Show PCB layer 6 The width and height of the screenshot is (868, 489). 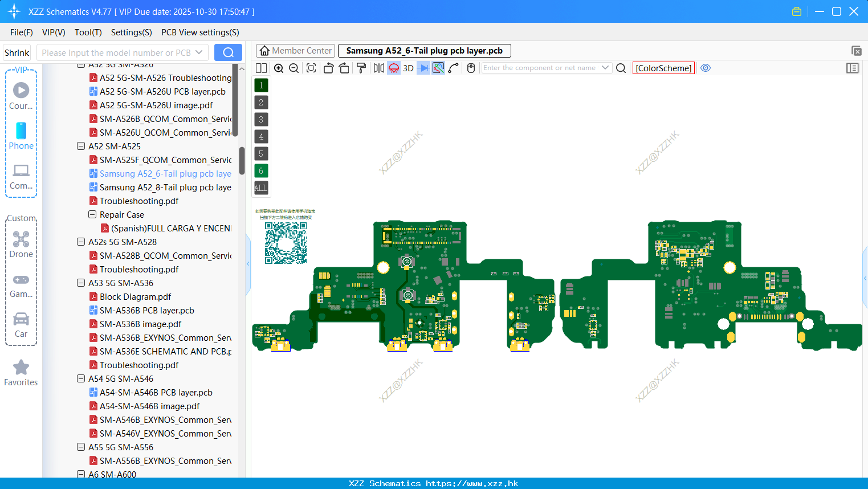(x=261, y=171)
